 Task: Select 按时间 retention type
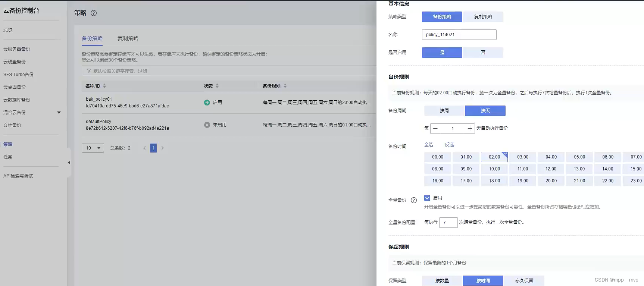(483, 281)
